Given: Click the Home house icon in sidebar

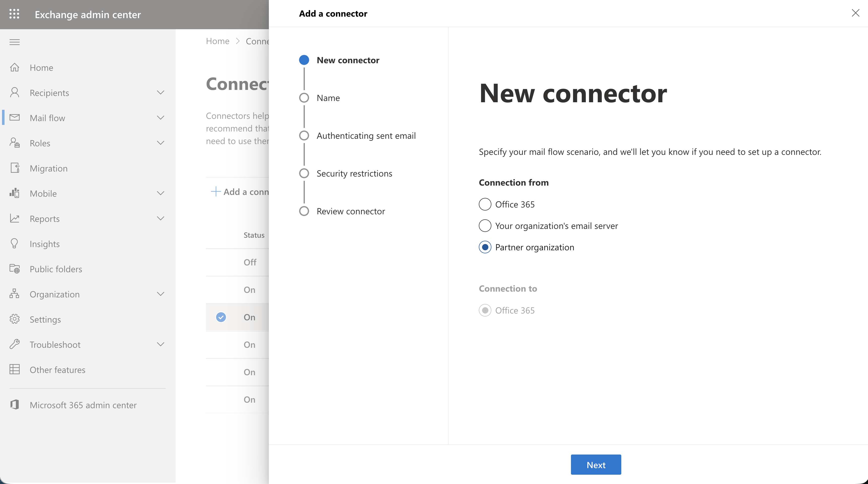Looking at the screenshot, I should tap(15, 67).
